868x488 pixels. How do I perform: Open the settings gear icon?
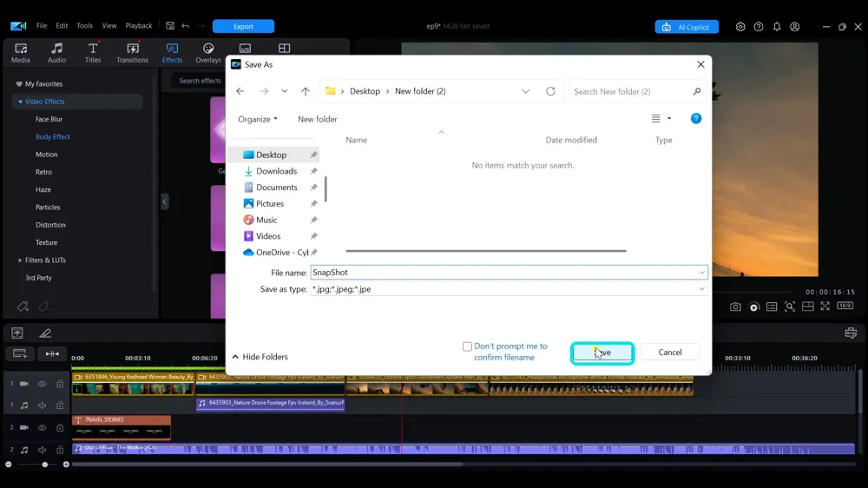740,27
